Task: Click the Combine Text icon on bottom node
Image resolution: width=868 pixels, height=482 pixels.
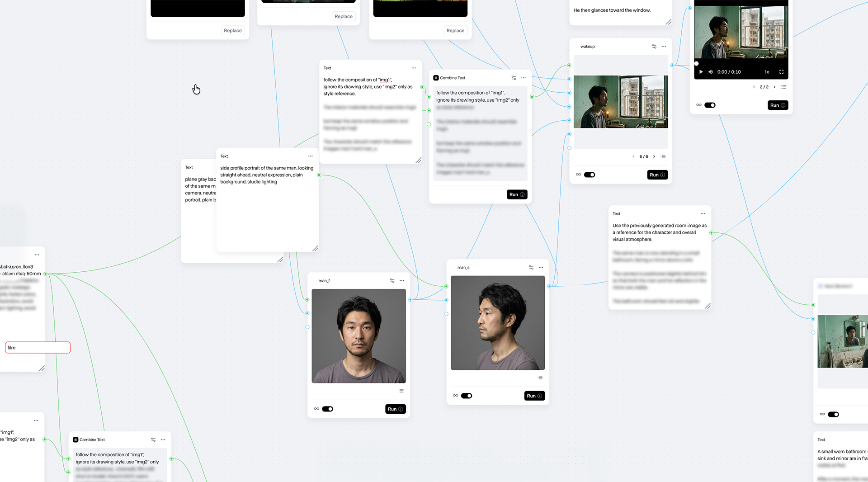Action: coord(75,439)
